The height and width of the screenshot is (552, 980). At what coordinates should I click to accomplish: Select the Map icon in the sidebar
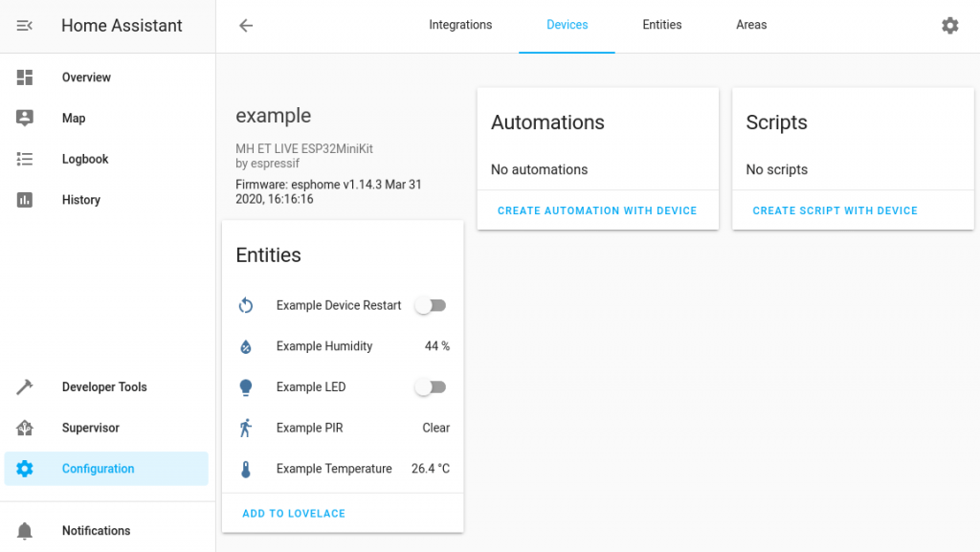coord(27,118)
